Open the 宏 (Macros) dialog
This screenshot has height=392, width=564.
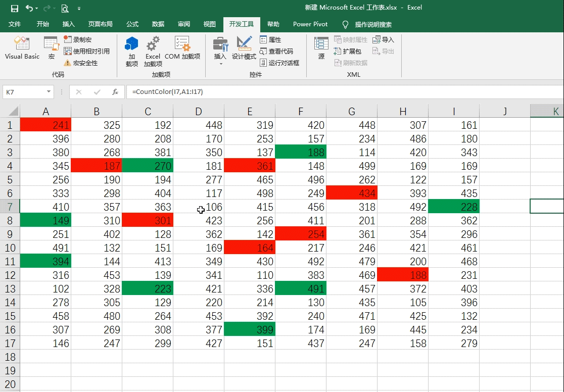click(x=52, y=47)
